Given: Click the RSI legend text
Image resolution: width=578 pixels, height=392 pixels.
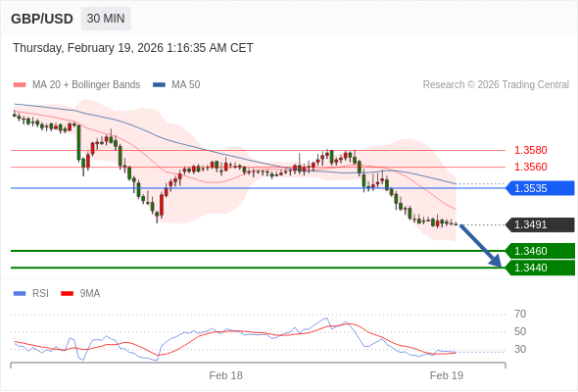Looking at the screenshot, I should [x=40, y=294].
